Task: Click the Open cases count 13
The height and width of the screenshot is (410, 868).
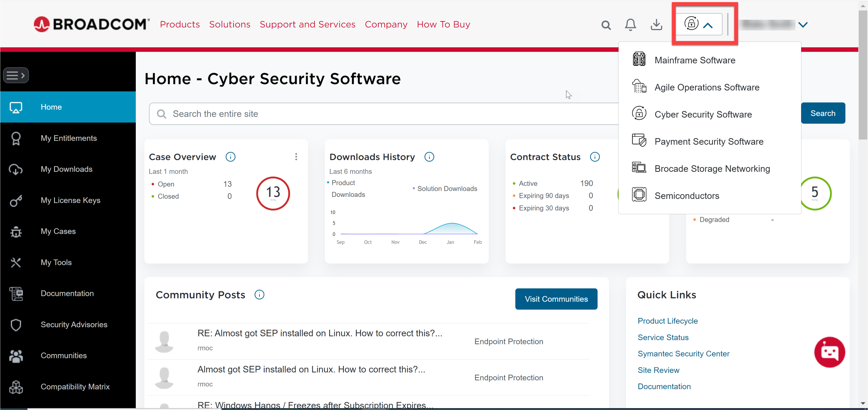Action: (227, 184)
